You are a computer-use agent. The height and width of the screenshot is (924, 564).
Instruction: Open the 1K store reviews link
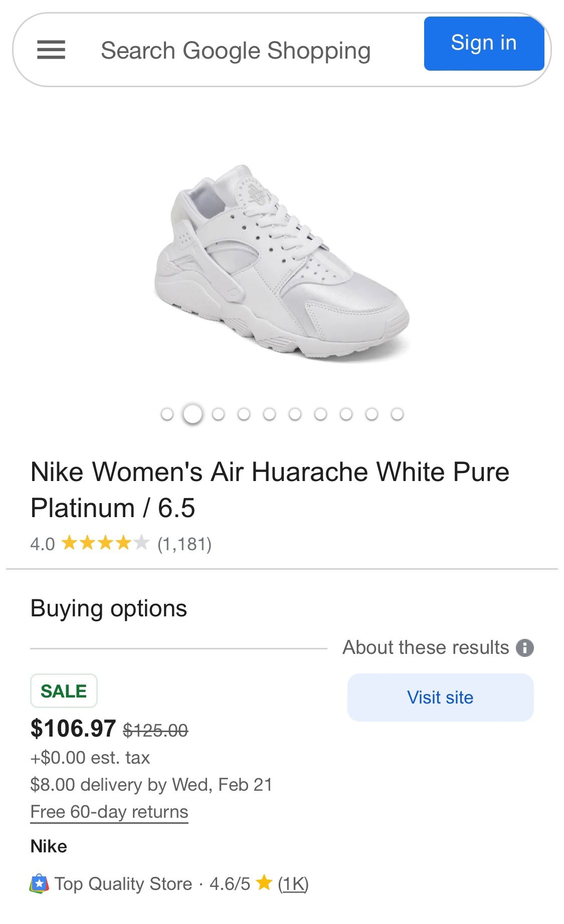click(293, 884)
